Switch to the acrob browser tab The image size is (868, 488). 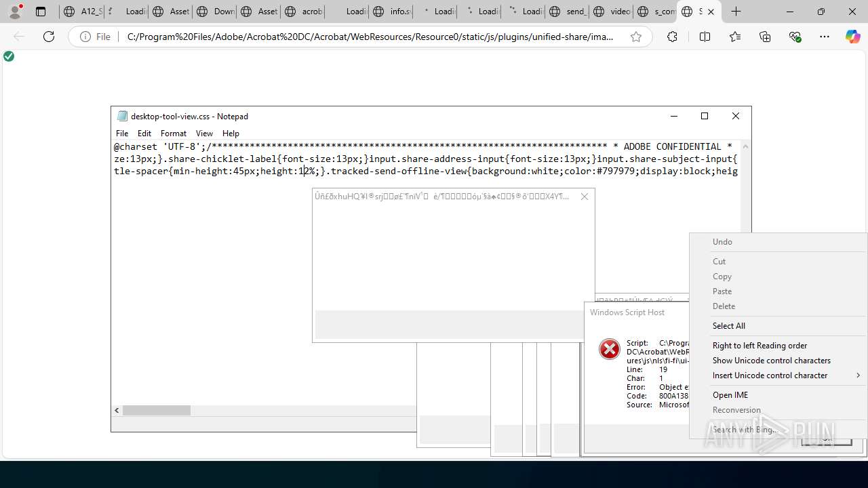point(302,12)
